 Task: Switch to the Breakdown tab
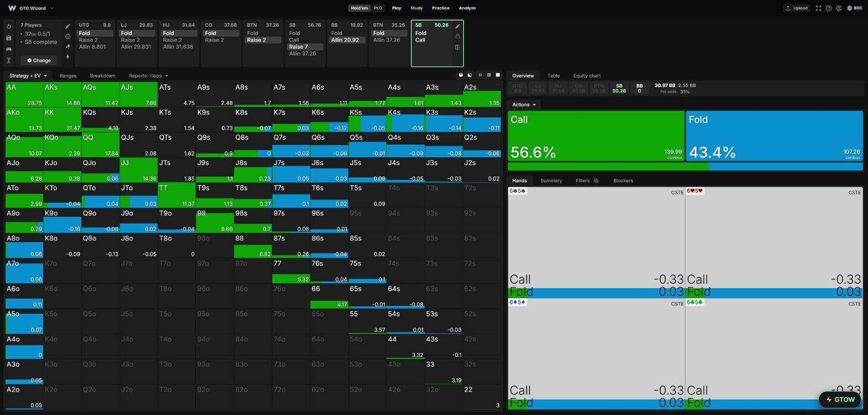[102, 75]
